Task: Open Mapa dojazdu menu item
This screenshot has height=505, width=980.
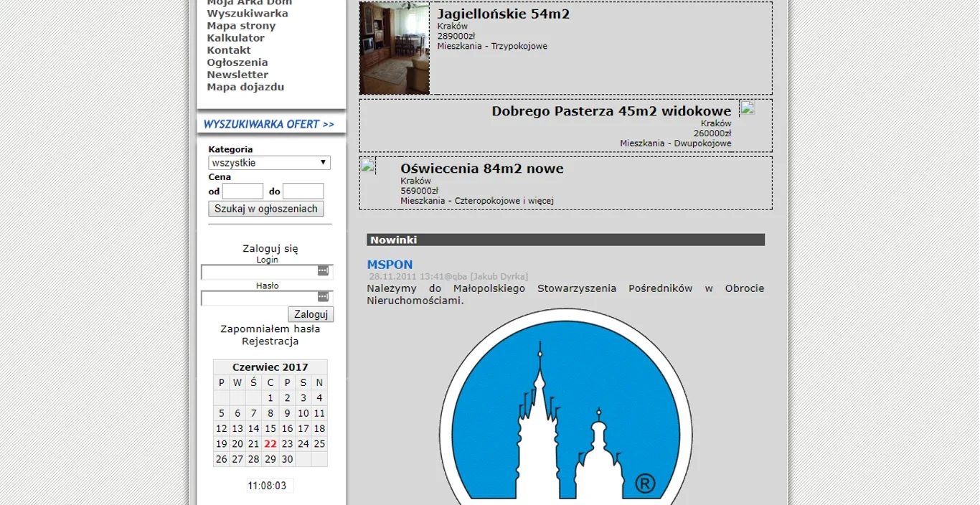Action: 245,87
